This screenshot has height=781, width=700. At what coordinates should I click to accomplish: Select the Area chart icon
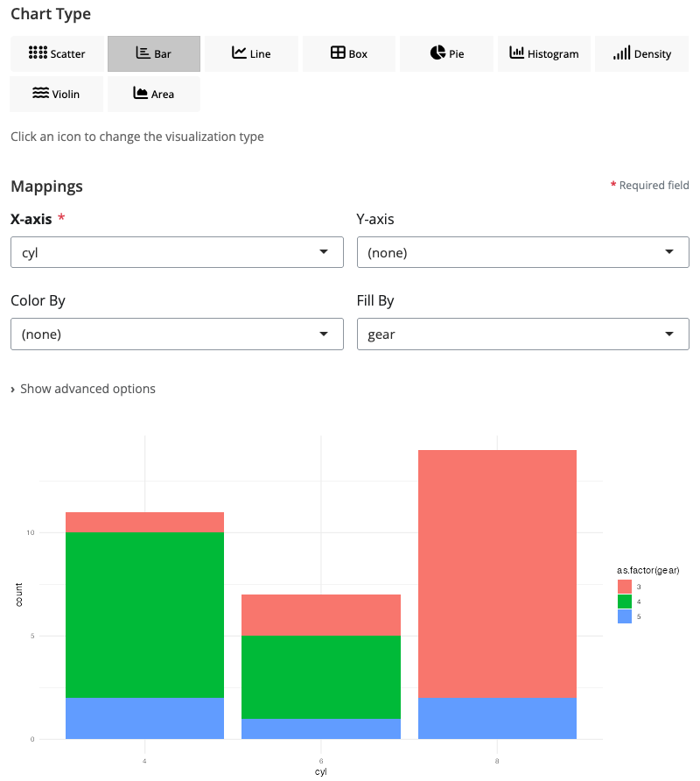(154, 94)
